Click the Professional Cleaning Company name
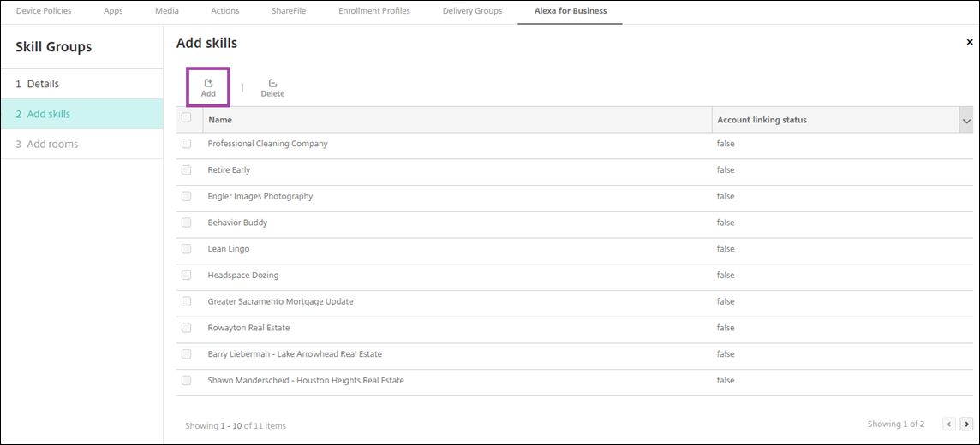This screenshot has width=980, height=445. coord(267,144)
